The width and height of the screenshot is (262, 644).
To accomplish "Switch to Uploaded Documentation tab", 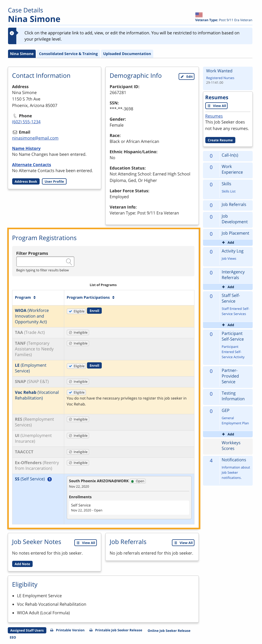I will coord(127,54).
